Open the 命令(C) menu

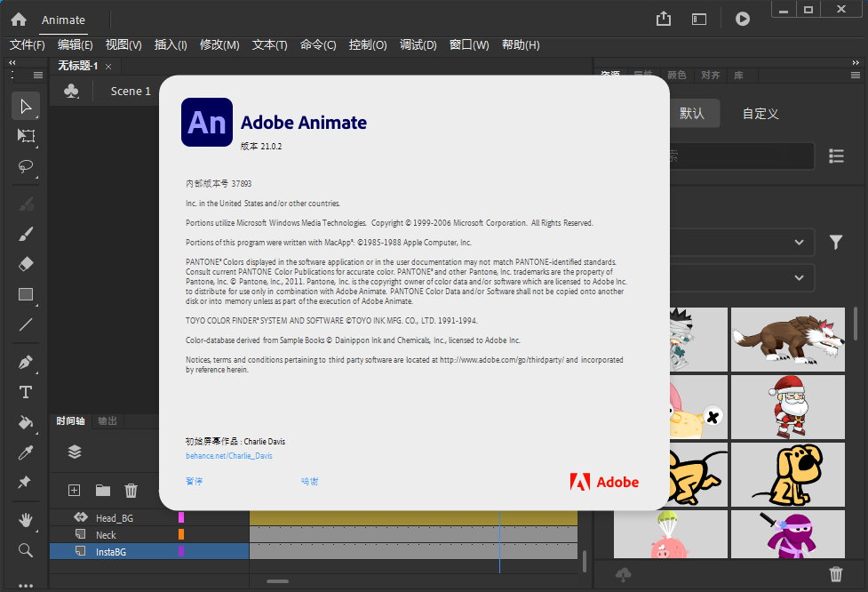tap(318, 44)
